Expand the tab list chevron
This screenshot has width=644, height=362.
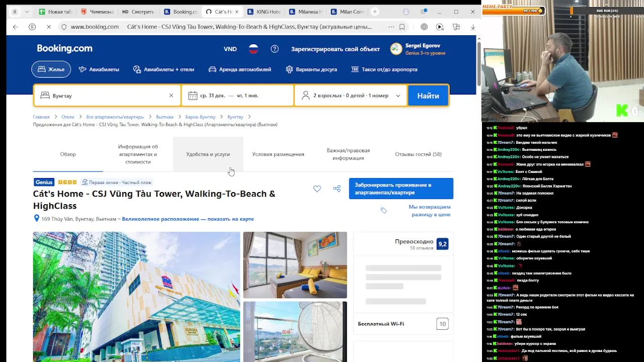pyautogui.click(x=27, y=12)
